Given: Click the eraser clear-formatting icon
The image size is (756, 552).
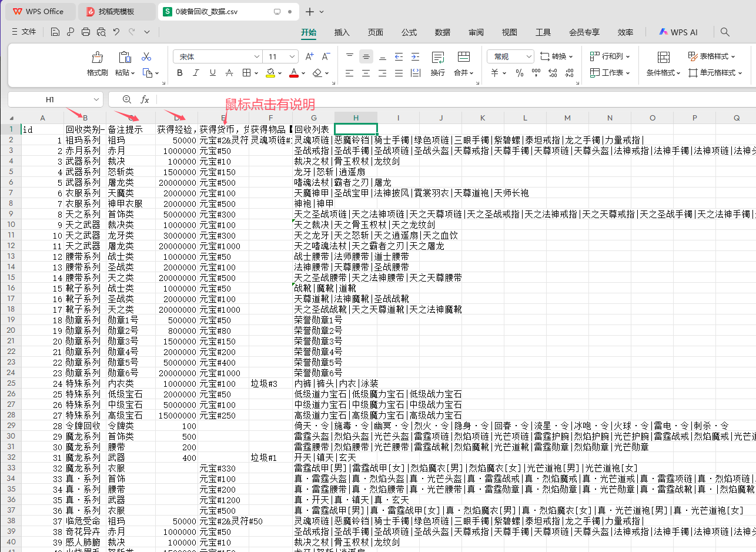Looking at the screenshot, I should coord(317,73).
